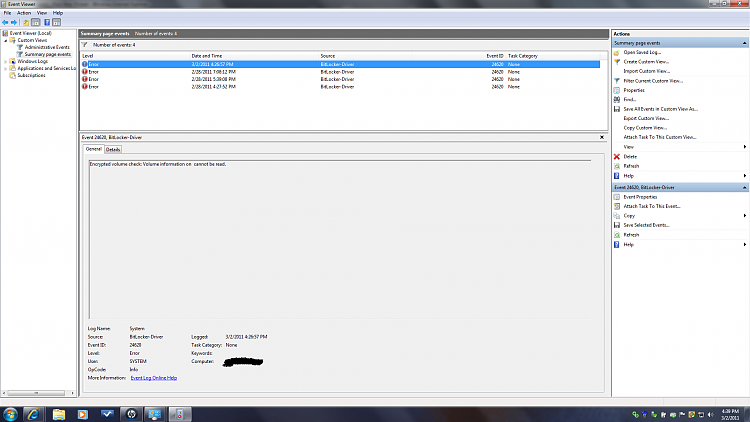
Task: Select Administrative Events in tree
Action: tap(47, 47)
